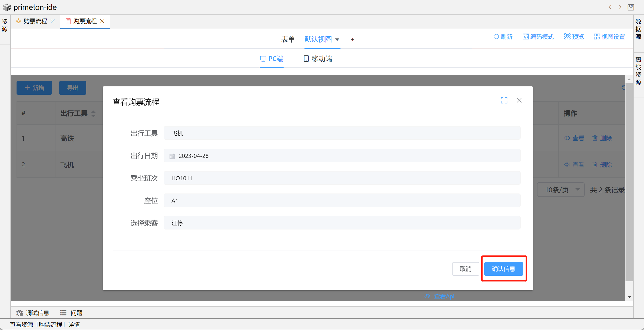Switch to the first 购票流程 file tab
Viewport: 644px width, 330px height.
[35, 21]
